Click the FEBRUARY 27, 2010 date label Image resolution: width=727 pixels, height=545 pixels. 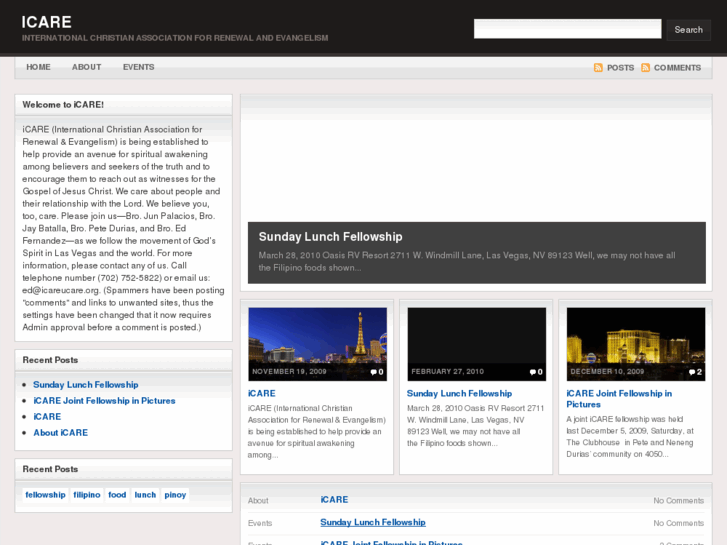click(x=447, y=372)
